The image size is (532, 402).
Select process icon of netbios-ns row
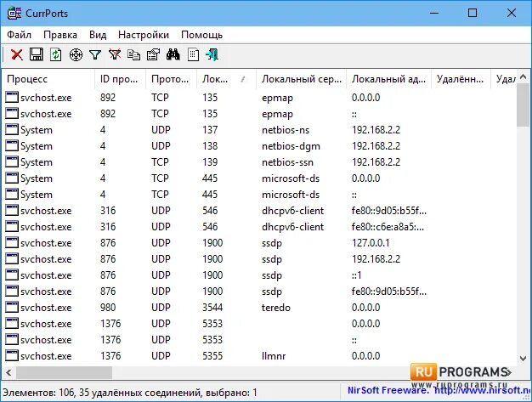12,129
